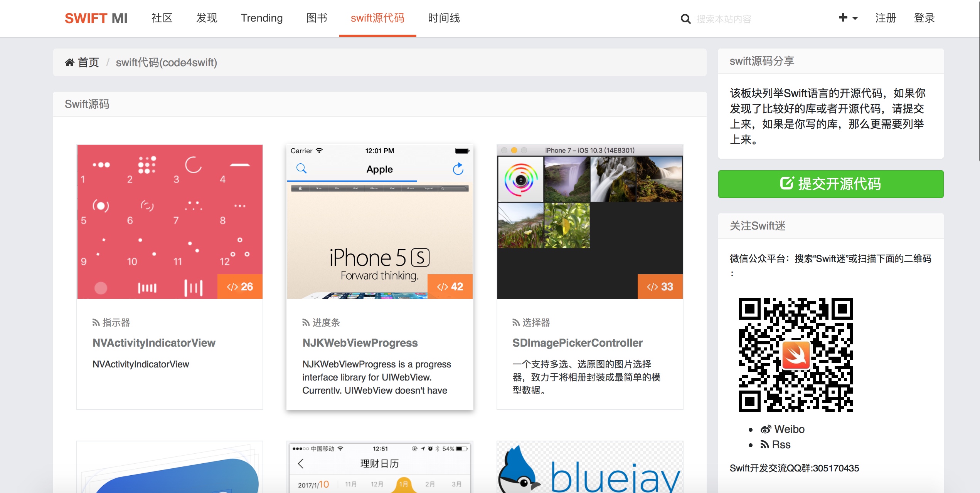
Task: Click the code count badge showing 26
Action: 240,287
